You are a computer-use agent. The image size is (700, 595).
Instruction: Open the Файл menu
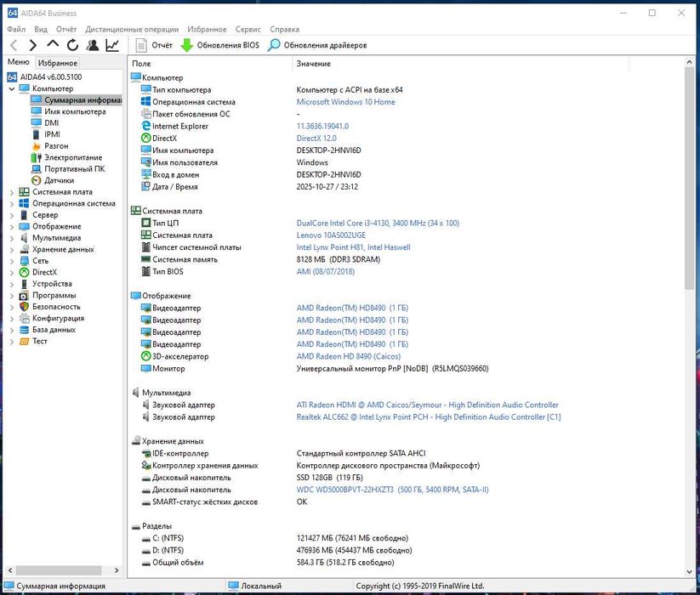click(x=16, y=30)
